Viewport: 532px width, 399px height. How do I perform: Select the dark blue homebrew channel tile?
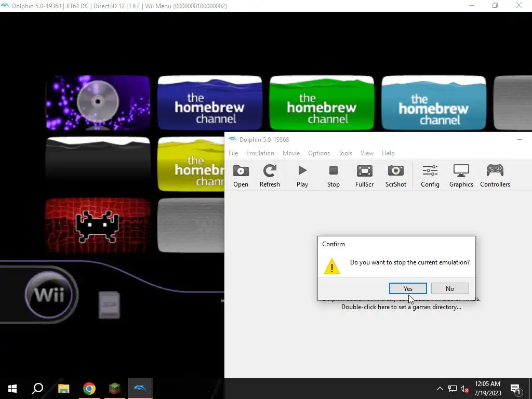click(x=210, y=103)
